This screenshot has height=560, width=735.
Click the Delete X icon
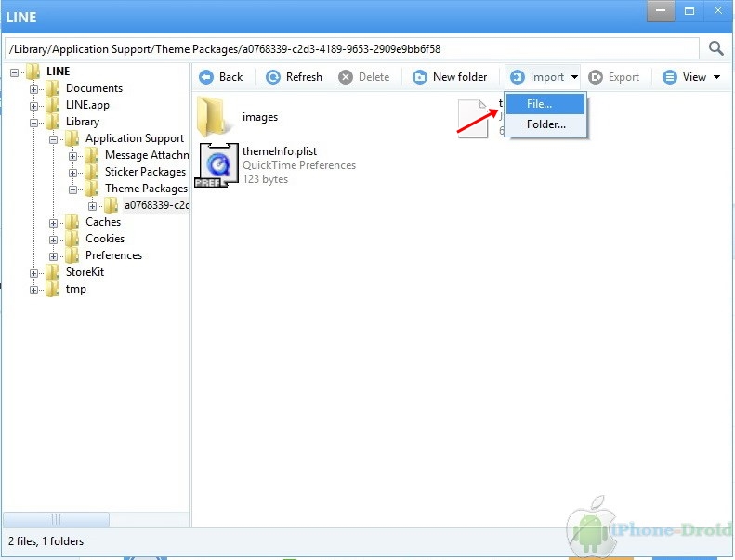pyautogui.click(x=346, y=77)
